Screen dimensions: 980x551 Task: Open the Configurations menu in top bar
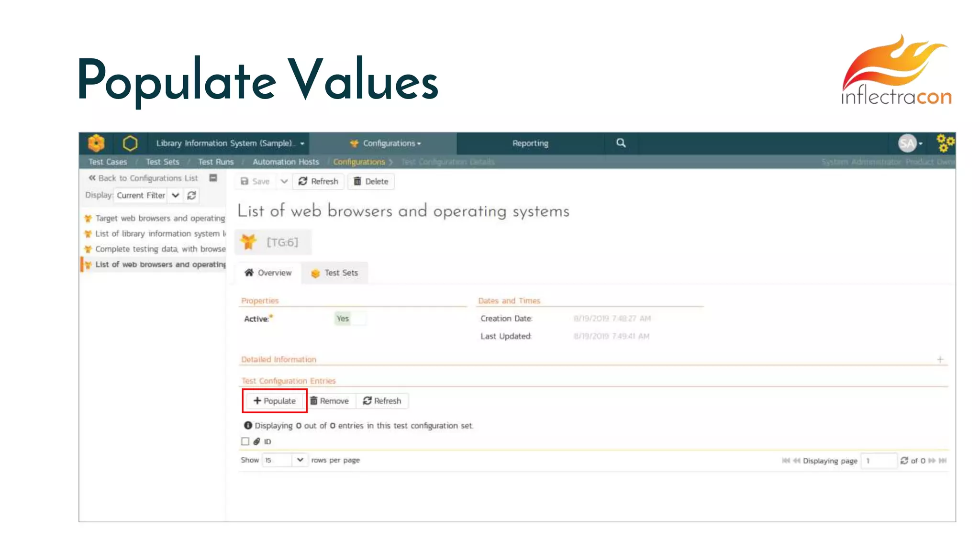point(386,143)
